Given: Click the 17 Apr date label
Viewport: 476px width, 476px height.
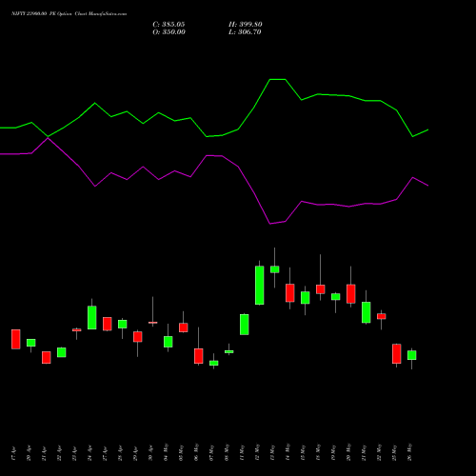Looking at the screenshot, I should click(13, 453).
